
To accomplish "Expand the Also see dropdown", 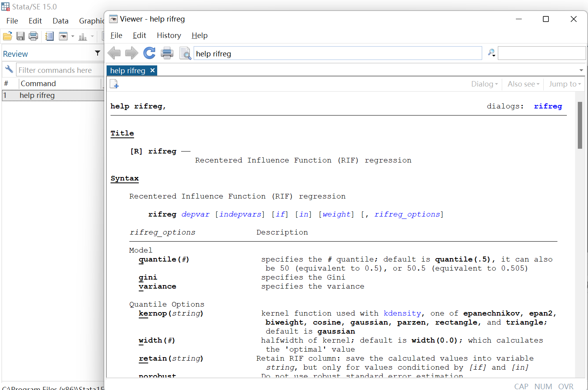I will pyautogui.click(x=523, y=84).
